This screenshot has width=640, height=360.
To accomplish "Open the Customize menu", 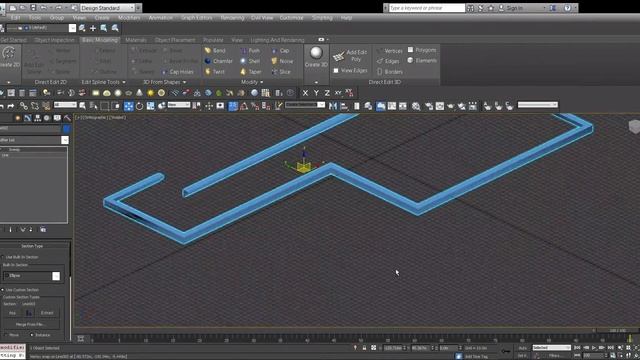I will click(291, 18).
